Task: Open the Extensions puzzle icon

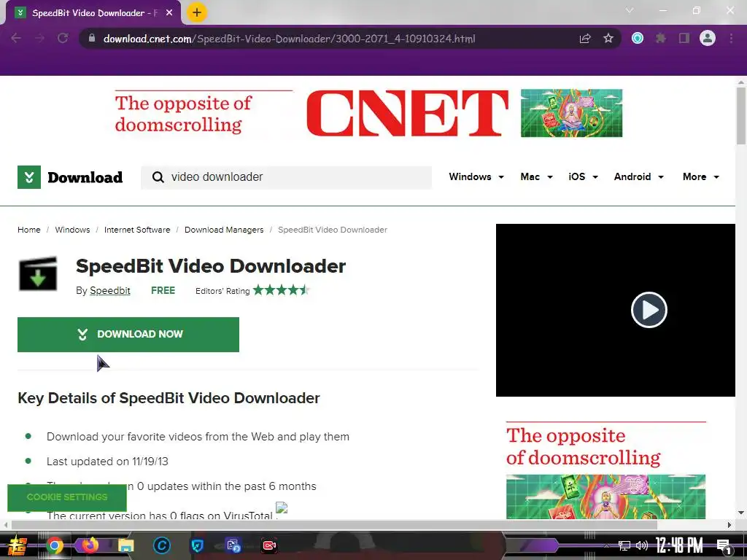Action: pos(661,38)
